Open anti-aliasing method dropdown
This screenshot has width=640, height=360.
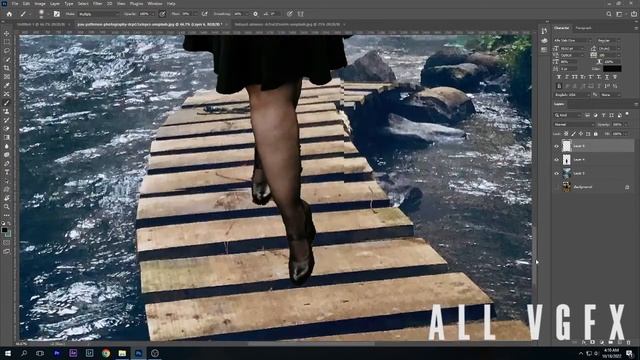609,95
